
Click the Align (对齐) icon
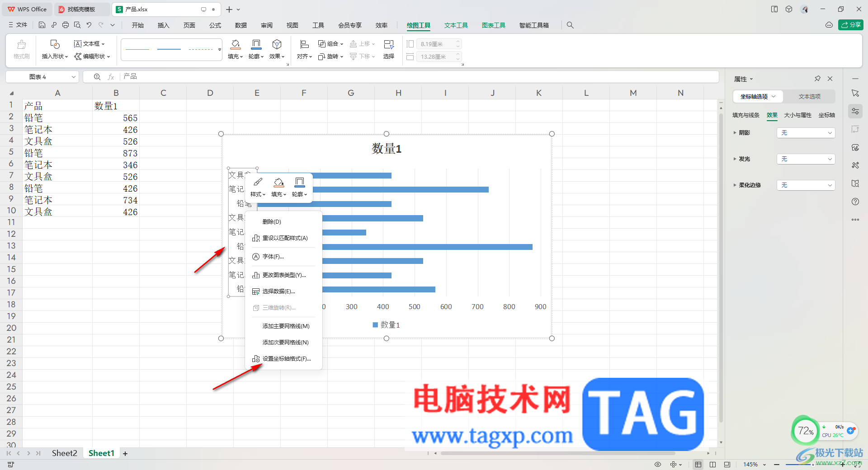[304, 44]
